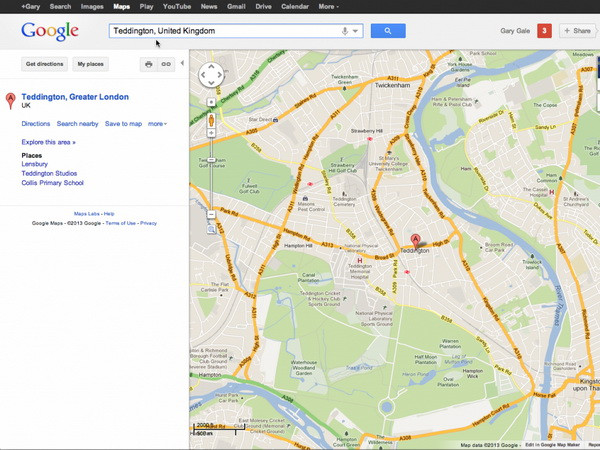Click the Save to map link
The image size is (600, 450).
[x=123, y=124]
